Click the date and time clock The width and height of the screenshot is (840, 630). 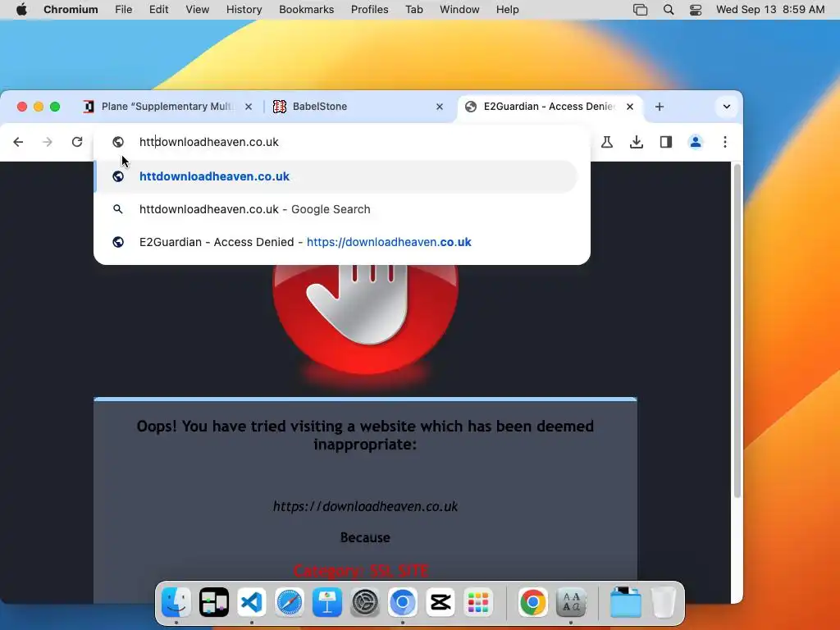770,10
